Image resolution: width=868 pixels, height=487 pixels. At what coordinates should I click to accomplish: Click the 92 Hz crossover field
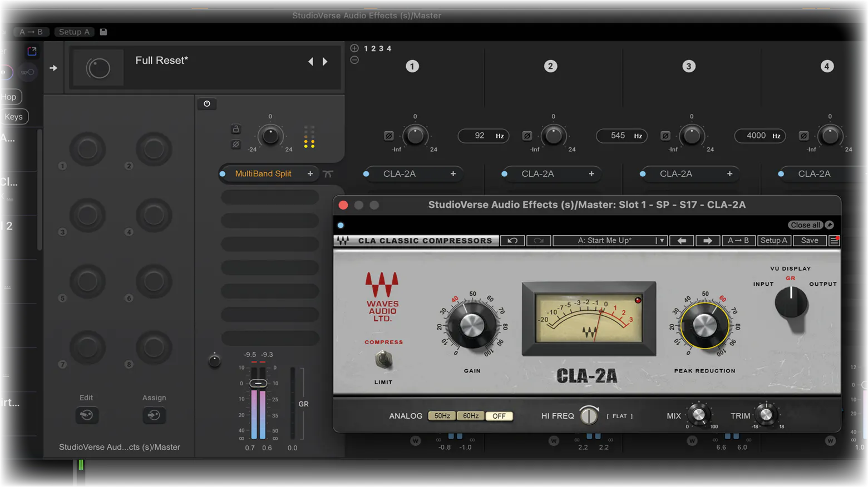click(483, 136)
